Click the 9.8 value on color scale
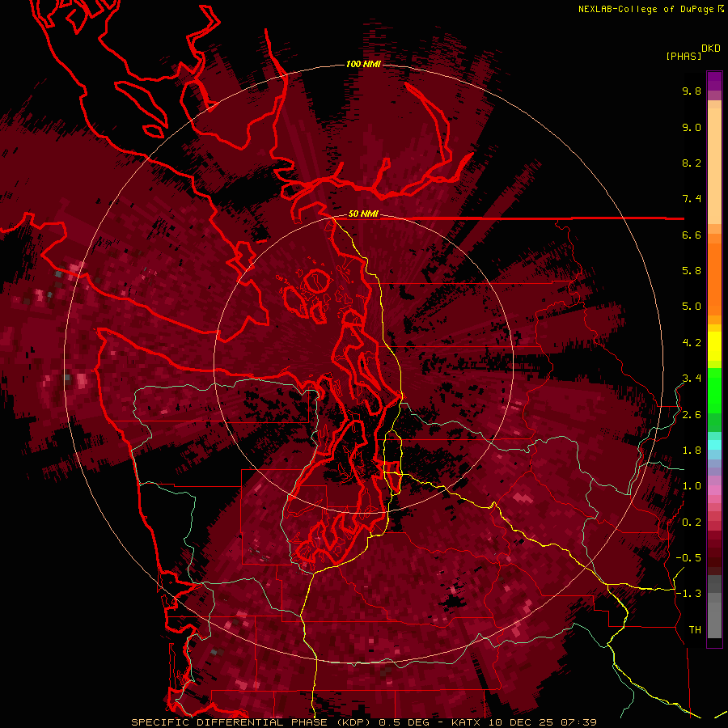 click(x=692, y=91)
